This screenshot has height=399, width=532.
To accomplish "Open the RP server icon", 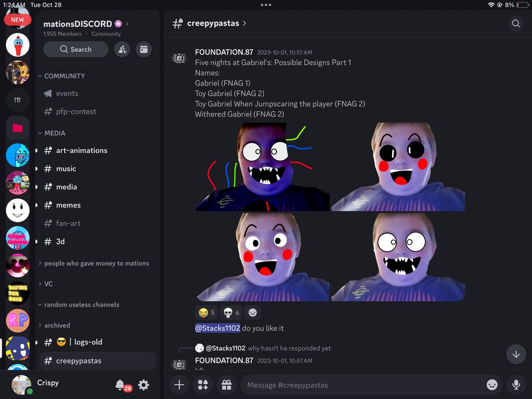I will pyautogui.click(x=18, y=320).
